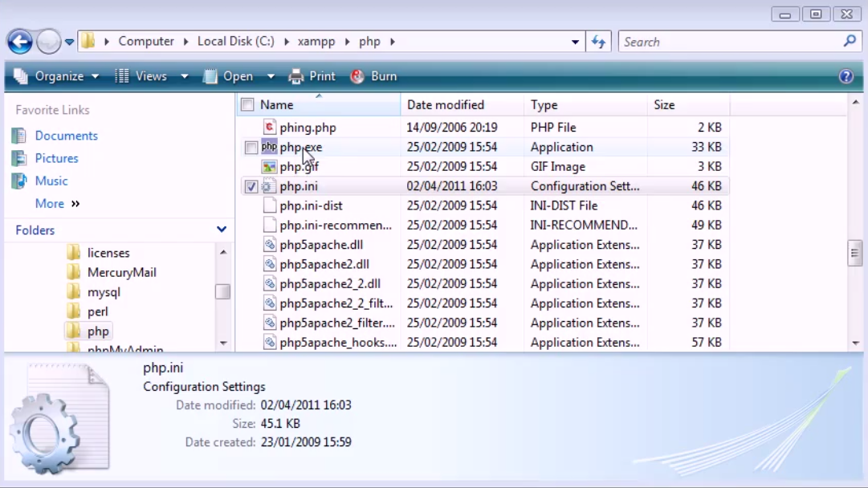Expand the Views dropdown arrow
Image resolution: width=868 pixels, height=488 pixels.
[185, 76]
